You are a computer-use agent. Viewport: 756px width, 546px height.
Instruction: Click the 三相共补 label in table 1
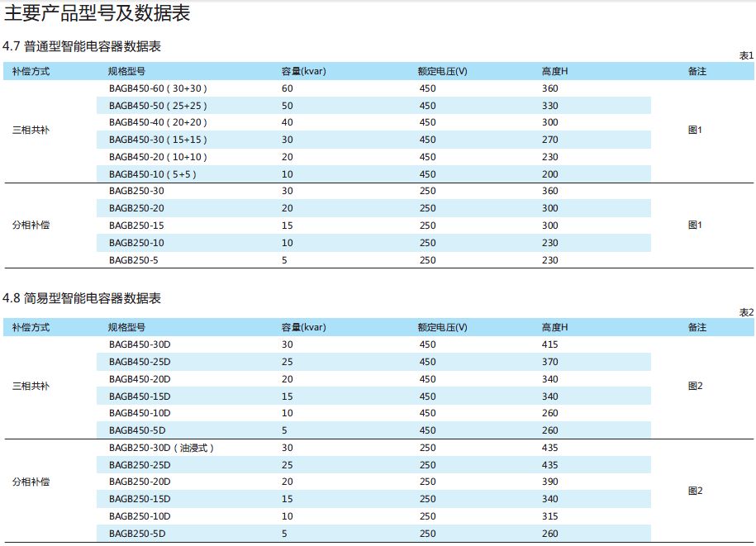[31, 130]
